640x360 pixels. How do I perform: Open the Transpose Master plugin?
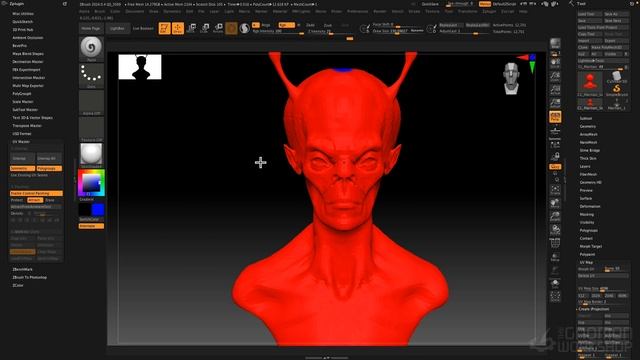[x=27, y=126]
